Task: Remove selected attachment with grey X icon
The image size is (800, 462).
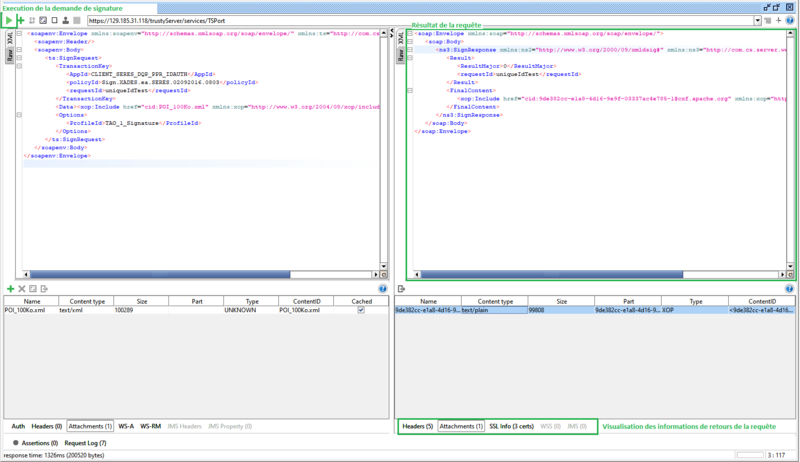Action: [21, 289]
